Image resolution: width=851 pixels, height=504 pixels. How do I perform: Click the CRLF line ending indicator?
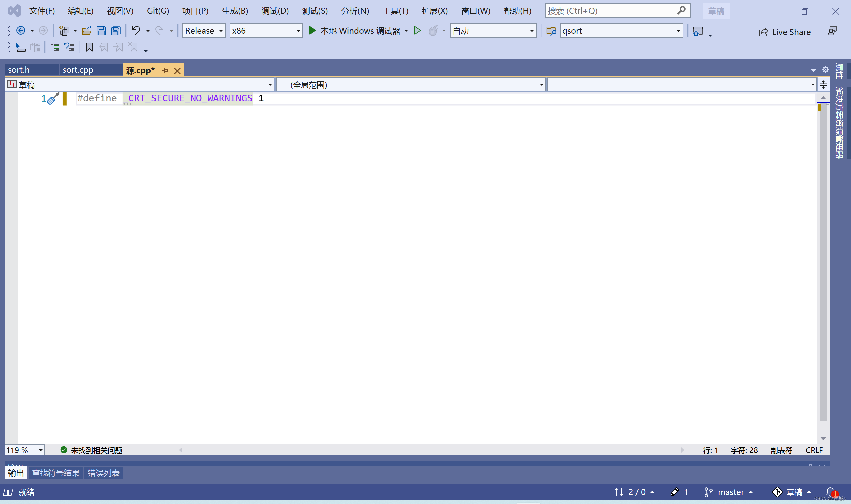814,450
